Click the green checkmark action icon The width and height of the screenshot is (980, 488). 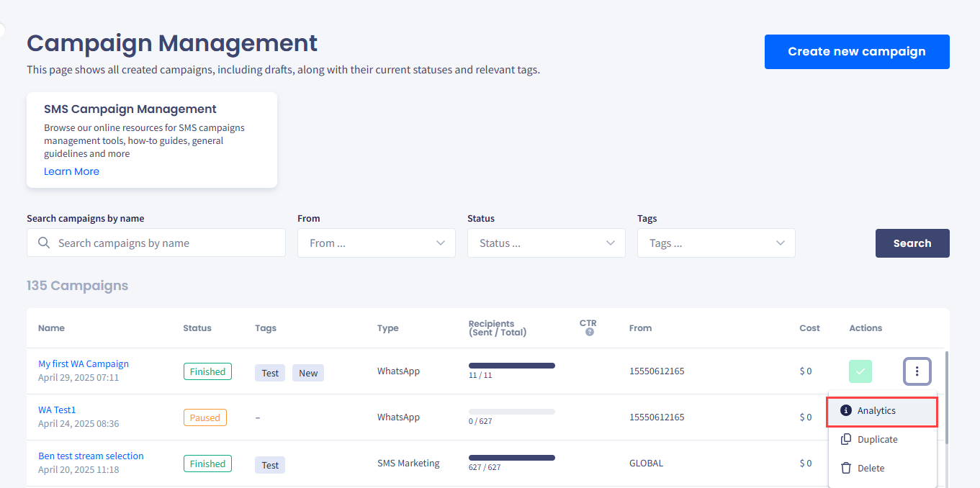[860, 371]
